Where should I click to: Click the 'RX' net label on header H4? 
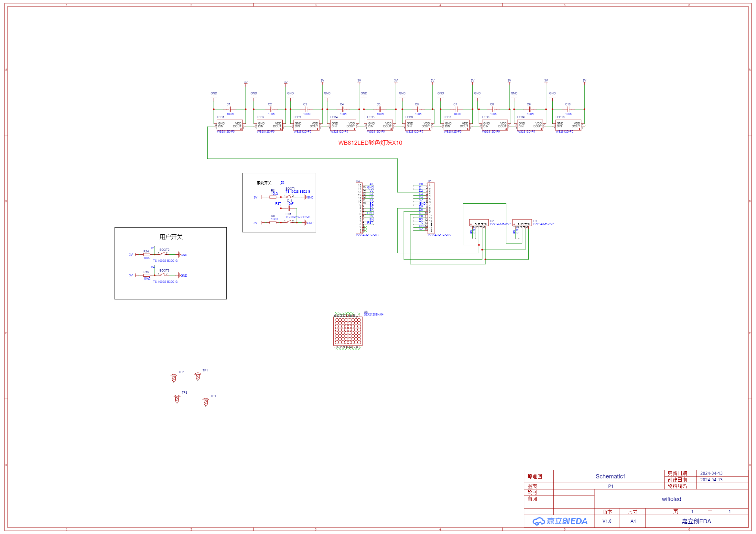[x=421, y=219]
